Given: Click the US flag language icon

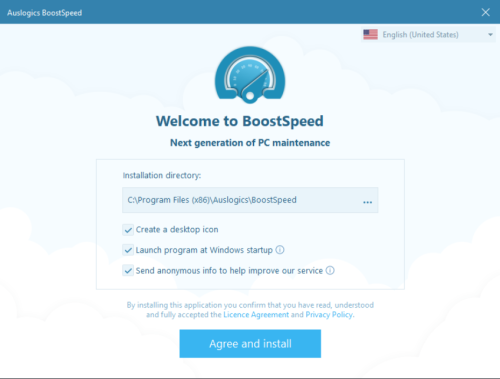Looking at the screenshot, I should pos(370,34).
